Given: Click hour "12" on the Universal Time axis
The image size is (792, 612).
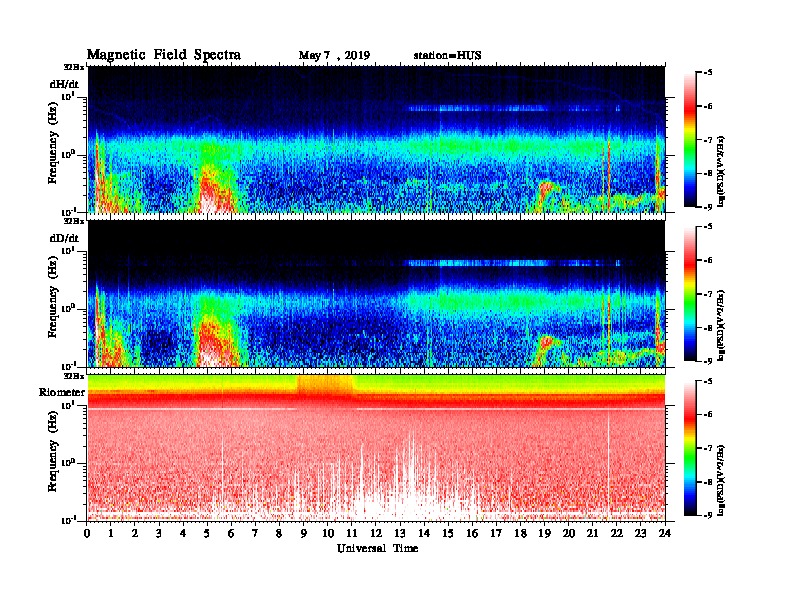Looking at the screenshot, I should (x=376, y=533).
